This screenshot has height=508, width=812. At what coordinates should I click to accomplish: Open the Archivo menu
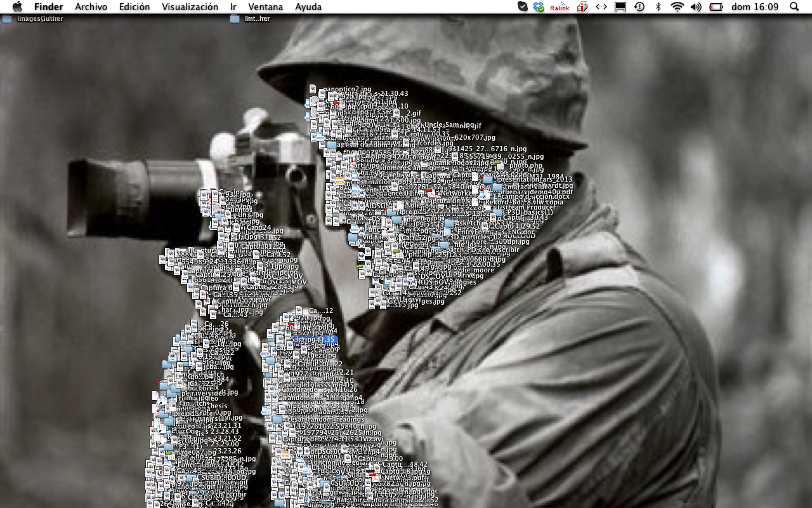tap(91, 7)
